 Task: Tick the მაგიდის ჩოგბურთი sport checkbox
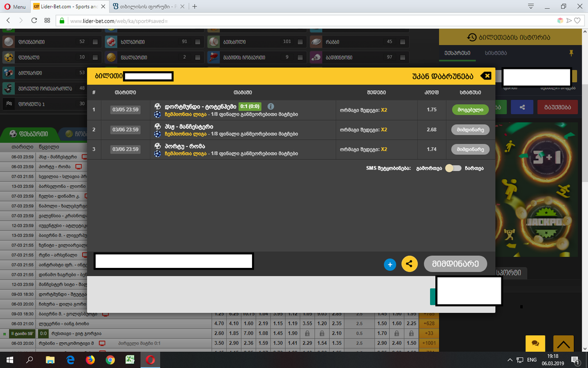[300, 57]
